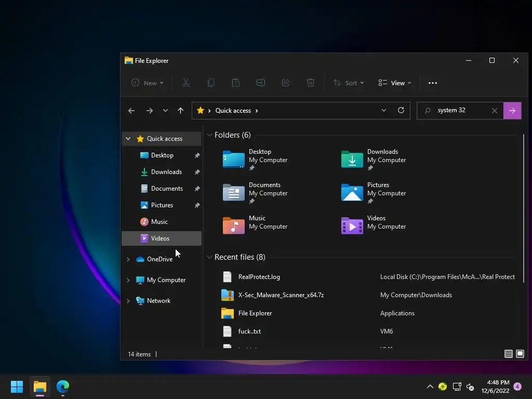
Task: Go back with the left arrow
Action: [x=131, y=111]
